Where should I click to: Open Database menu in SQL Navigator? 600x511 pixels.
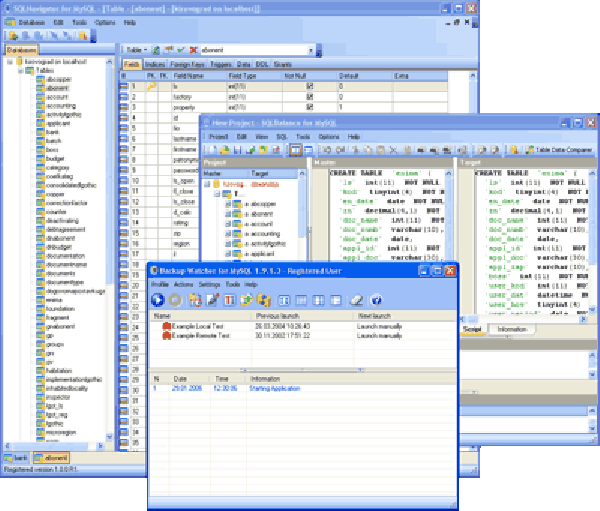point(32,23)
